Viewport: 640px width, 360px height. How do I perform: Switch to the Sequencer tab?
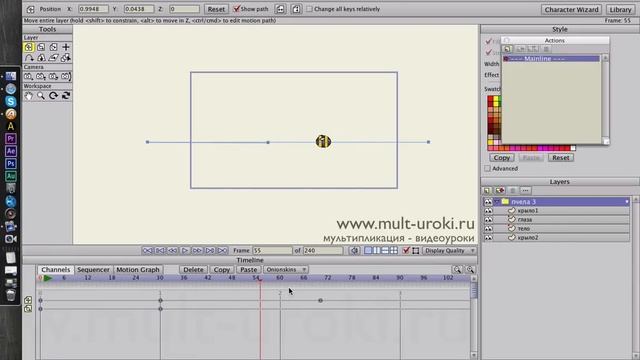(x=93, y=270)
